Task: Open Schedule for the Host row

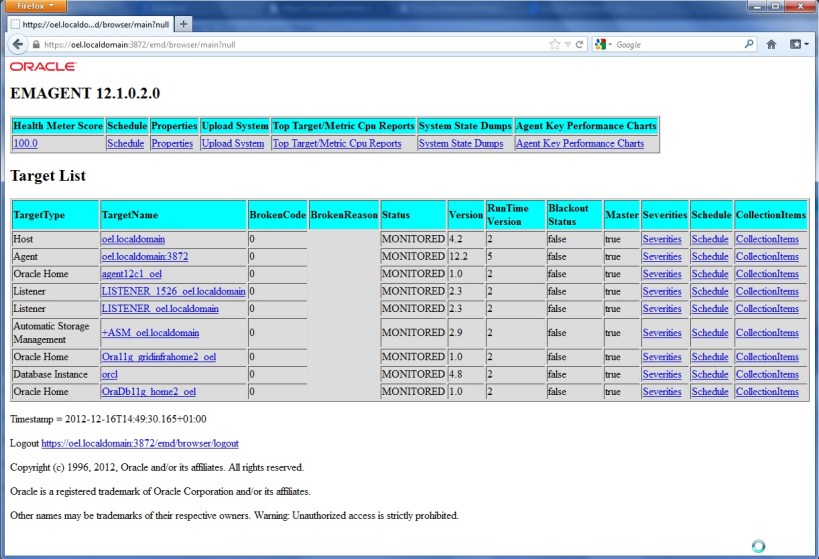Action: 710,239
